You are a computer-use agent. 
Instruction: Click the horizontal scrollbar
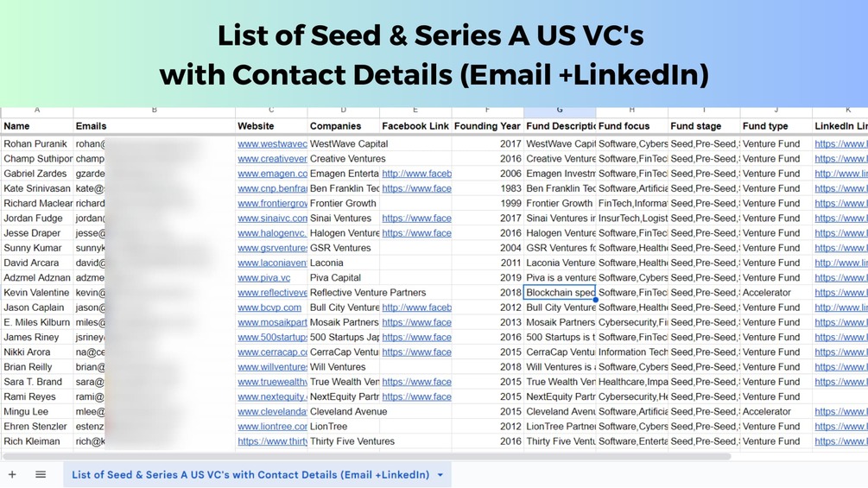click(x=366, y=456)
